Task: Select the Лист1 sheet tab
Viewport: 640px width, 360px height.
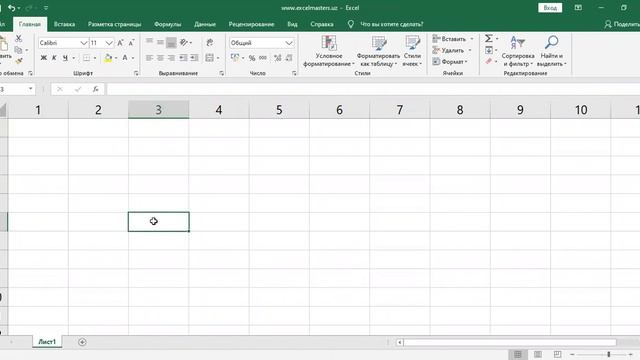Action: (x=47, y=342)
